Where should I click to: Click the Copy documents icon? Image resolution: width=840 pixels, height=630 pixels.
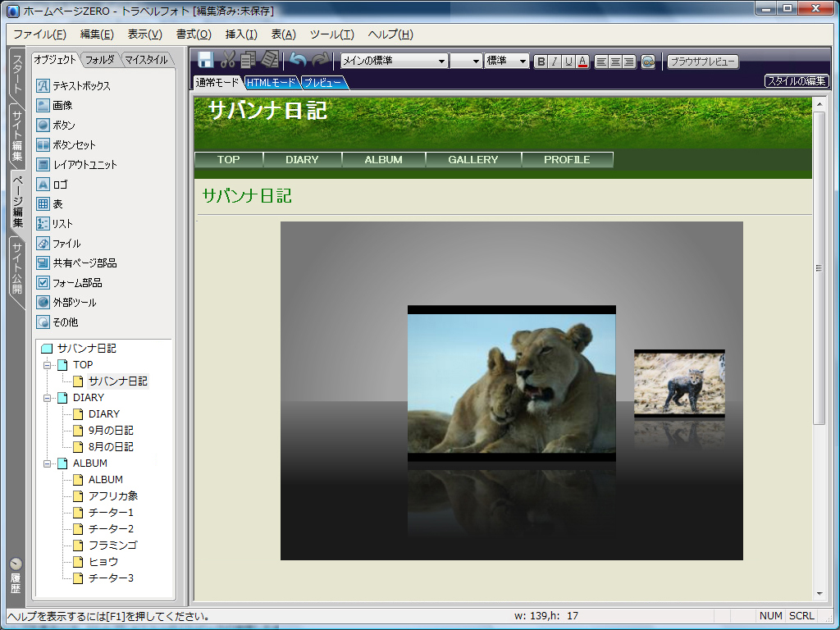click(x=248, y=59)
